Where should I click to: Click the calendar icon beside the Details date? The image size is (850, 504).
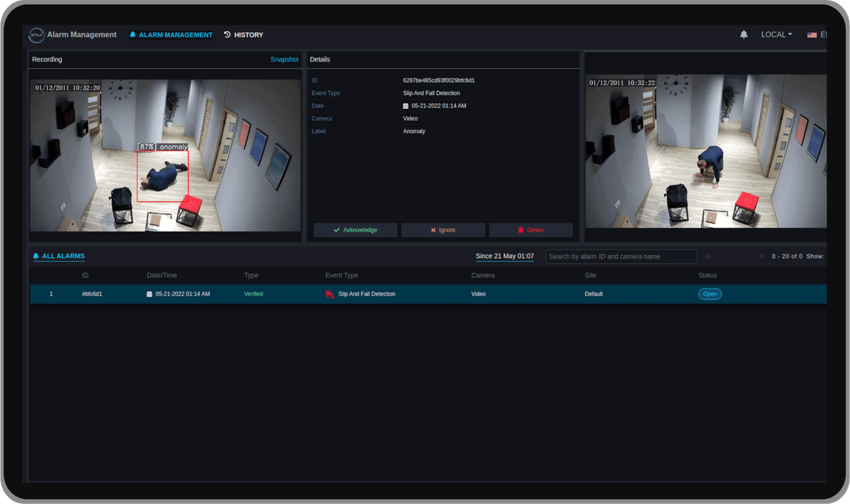[406, 106]
